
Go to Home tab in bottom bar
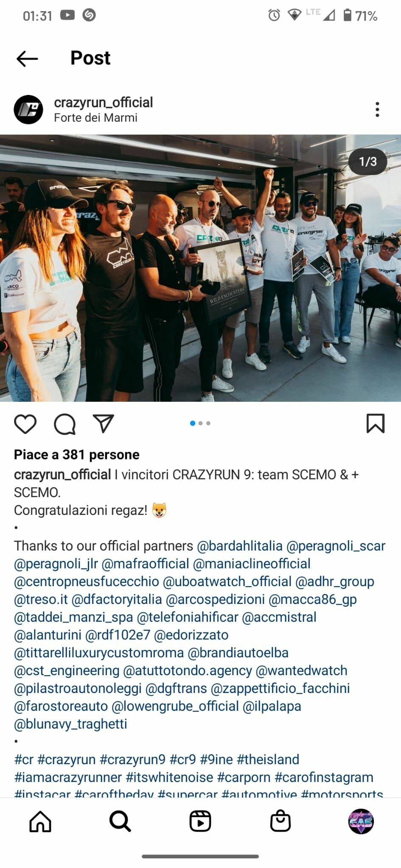[x=40, y=821]
